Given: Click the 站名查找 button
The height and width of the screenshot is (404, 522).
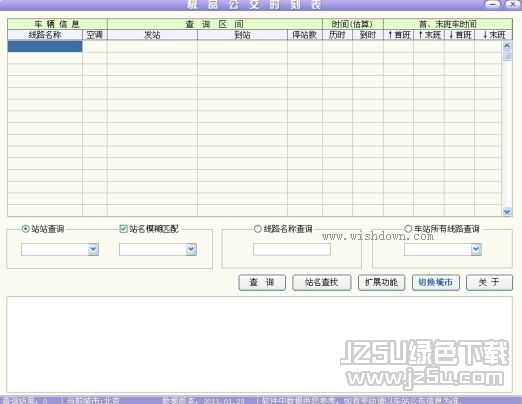Looking at the screenshot, I should pos(322,282).
